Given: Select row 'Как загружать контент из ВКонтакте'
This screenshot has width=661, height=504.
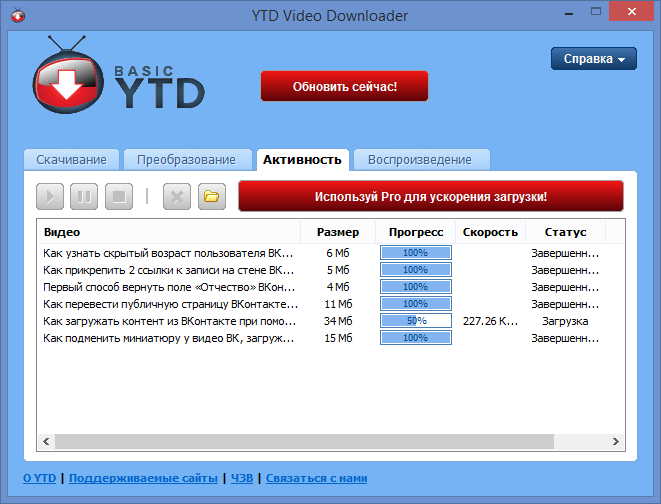Looking at the screenshot, I should point(330,321).
